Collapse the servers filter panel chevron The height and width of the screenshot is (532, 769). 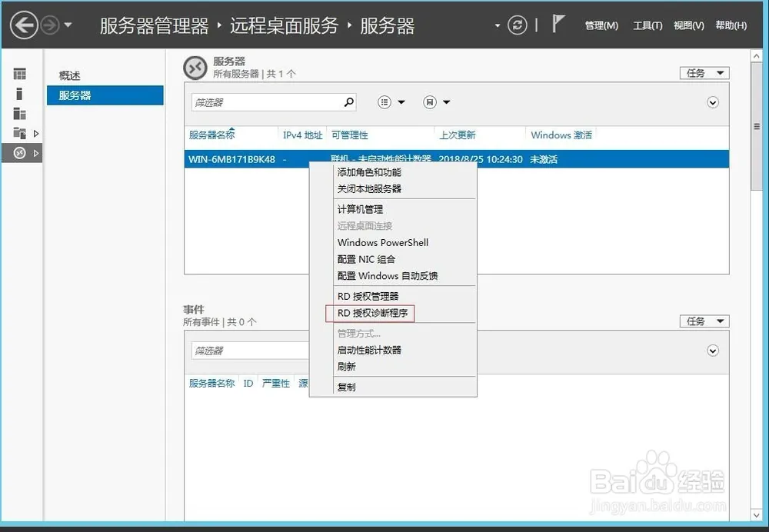pyautogui.click(x=713, y=102)
